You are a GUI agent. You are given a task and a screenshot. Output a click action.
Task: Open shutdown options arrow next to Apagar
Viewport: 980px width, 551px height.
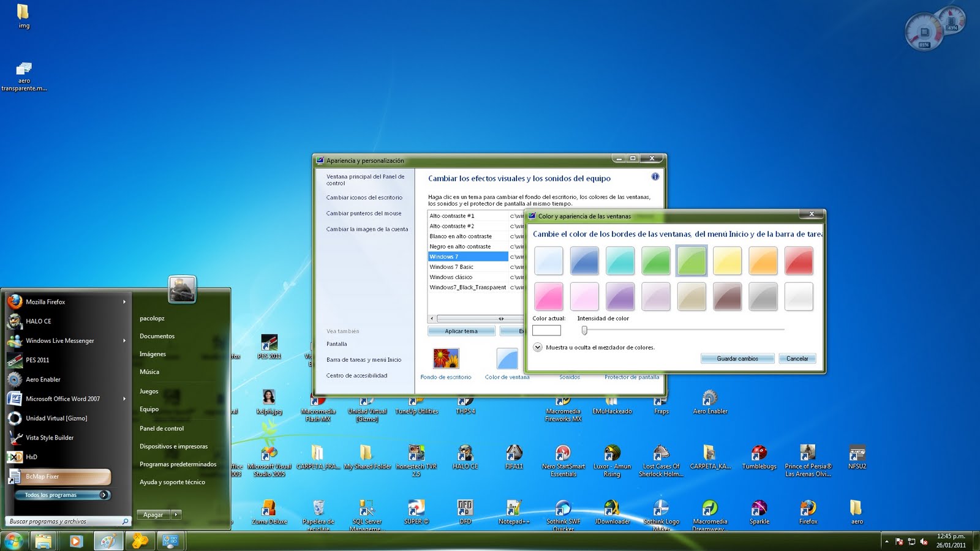pyautogui.click(x=176, y=515)
